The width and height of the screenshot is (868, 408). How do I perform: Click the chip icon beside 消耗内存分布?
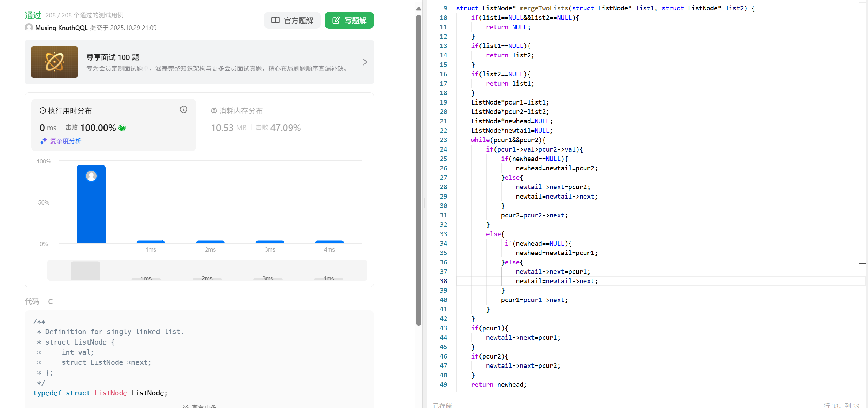click(214, 111)
